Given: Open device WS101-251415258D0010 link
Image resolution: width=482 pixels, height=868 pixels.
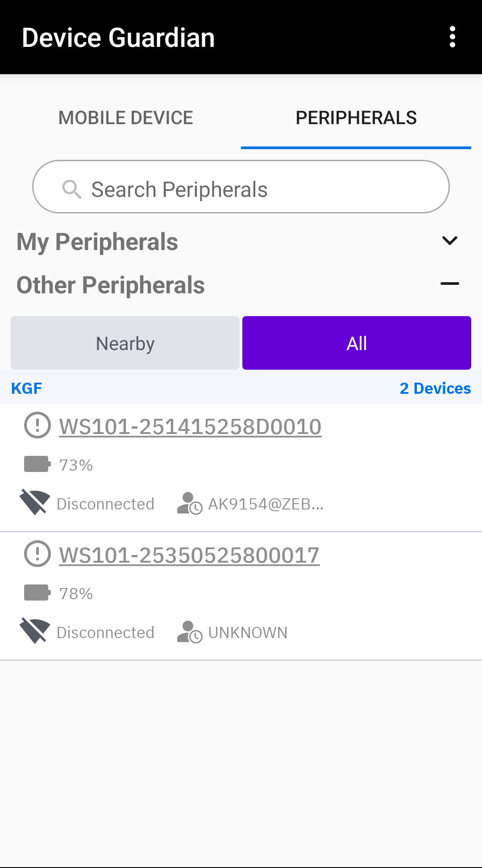Looking at the screenshot, I should click(x=190, y=426).
